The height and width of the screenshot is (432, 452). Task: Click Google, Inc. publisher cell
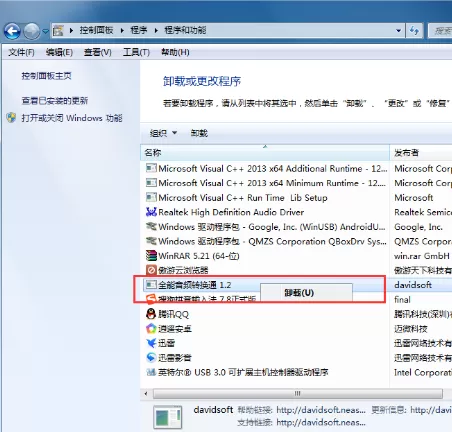pyautogui.click(x=418, y=227)
